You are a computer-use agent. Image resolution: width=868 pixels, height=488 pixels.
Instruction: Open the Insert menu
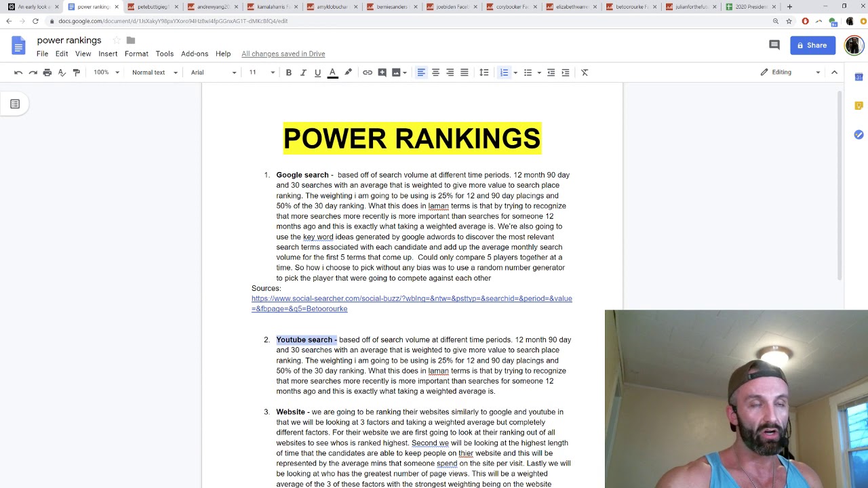[108, 54]
